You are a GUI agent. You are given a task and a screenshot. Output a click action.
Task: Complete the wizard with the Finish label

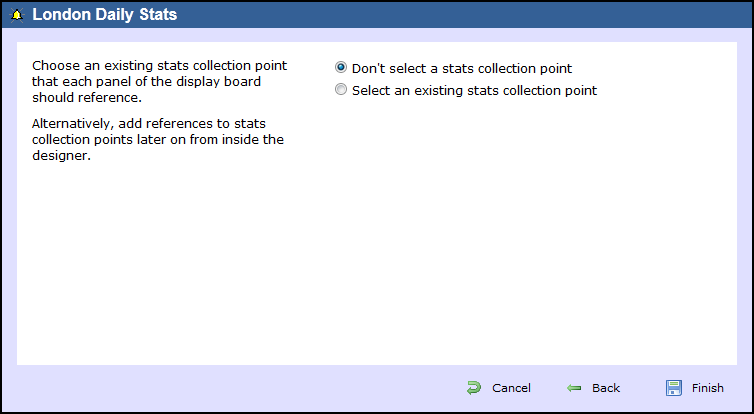coord(707,388)
